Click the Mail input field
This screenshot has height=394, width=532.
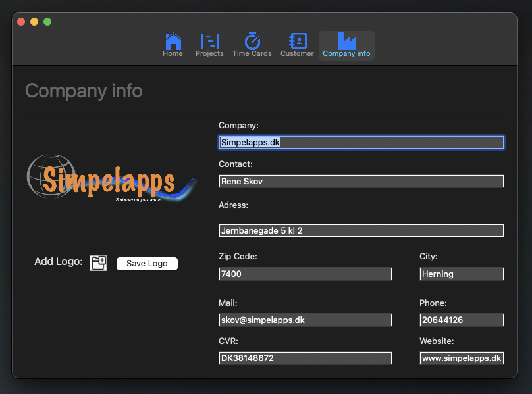306,320
